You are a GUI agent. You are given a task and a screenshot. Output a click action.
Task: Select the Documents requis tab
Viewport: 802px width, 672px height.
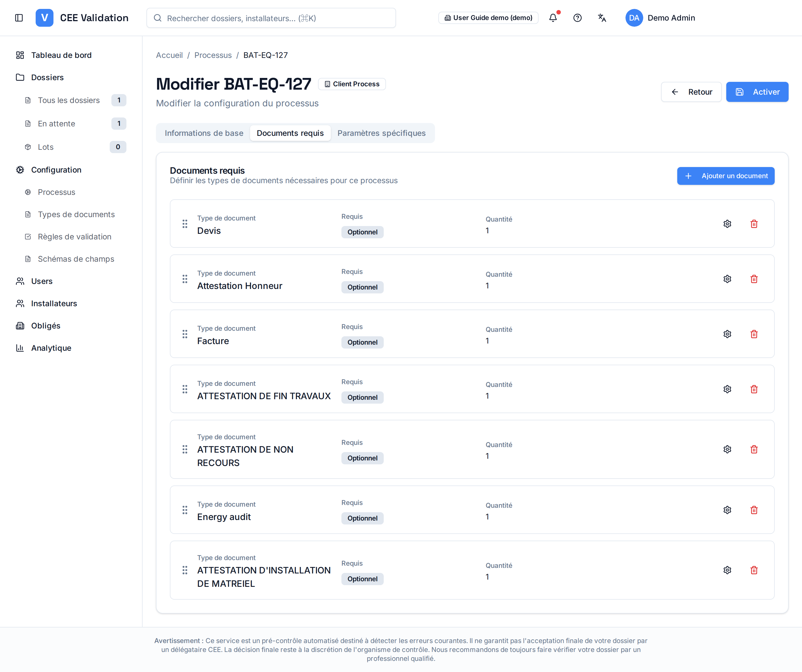tap(290, 133)
